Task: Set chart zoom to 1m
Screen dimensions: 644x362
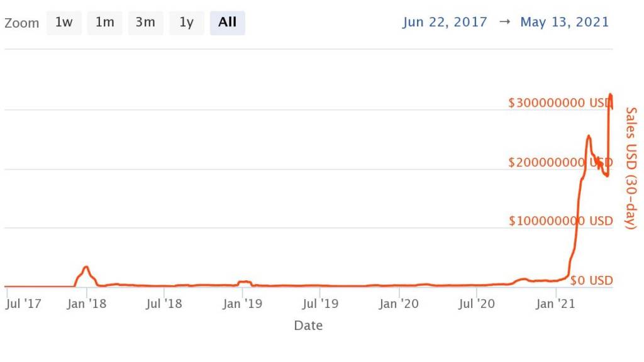Action: 104,23
